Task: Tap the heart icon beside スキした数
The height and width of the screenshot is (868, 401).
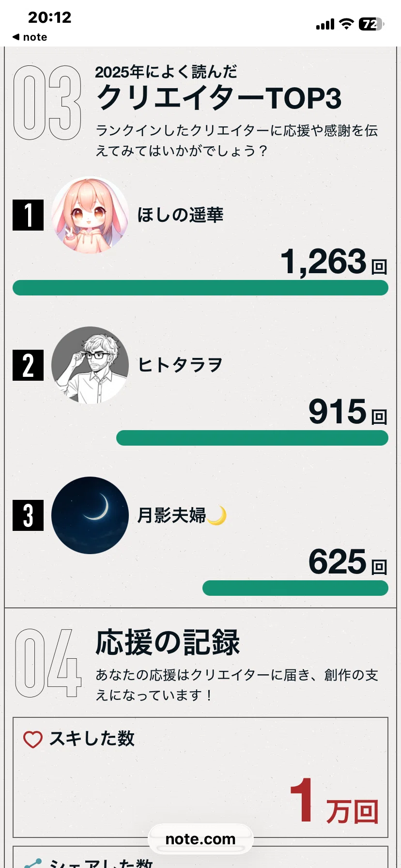Action: point(33,739)
